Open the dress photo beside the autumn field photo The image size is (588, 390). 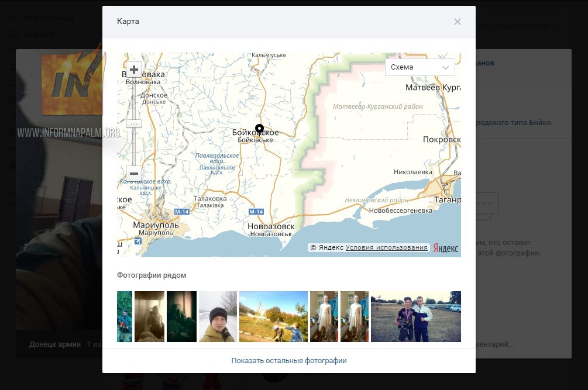[324, 316]
